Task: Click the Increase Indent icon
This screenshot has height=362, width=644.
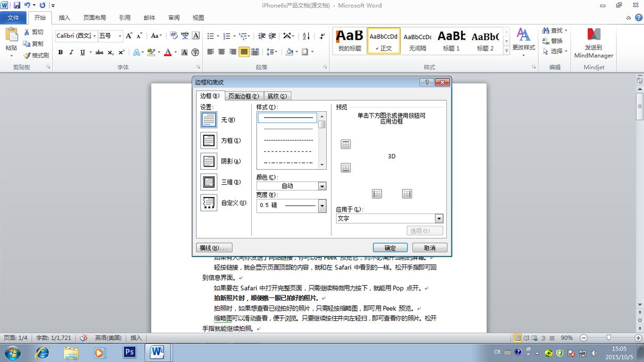Action: click(273, 36)
